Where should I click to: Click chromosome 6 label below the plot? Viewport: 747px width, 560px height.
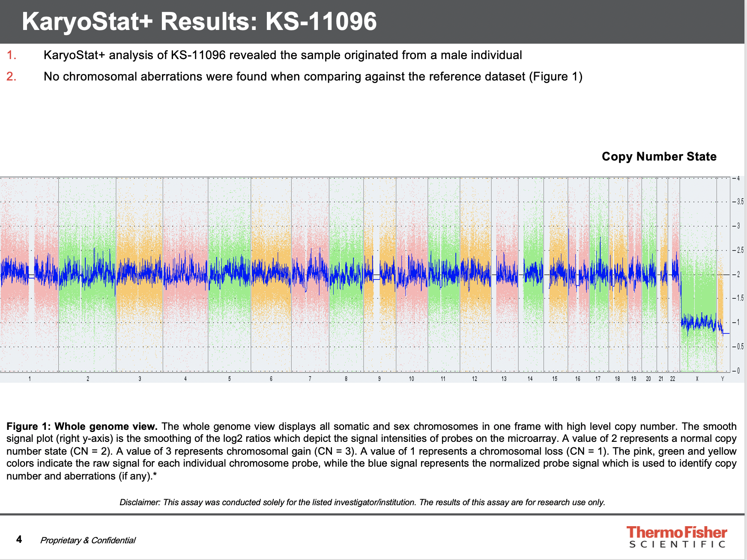[271, 379]
